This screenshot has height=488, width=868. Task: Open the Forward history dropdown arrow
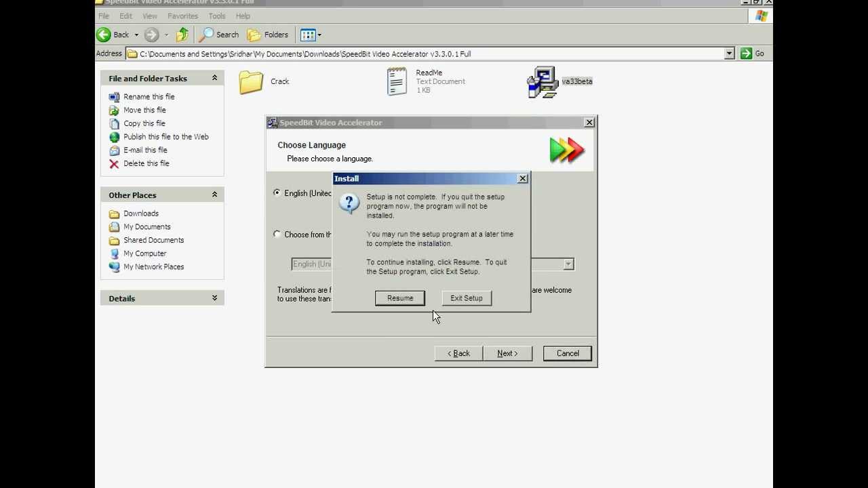(x=166, y=35)
